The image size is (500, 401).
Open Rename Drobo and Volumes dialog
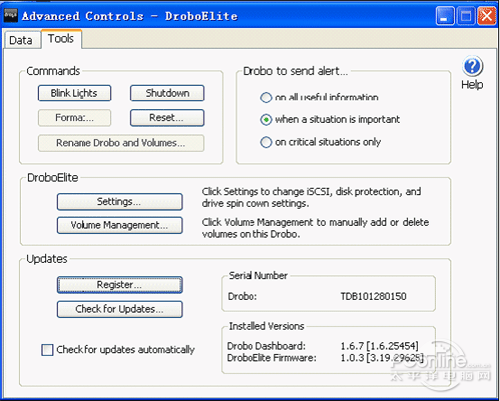[x=121, y=143]
